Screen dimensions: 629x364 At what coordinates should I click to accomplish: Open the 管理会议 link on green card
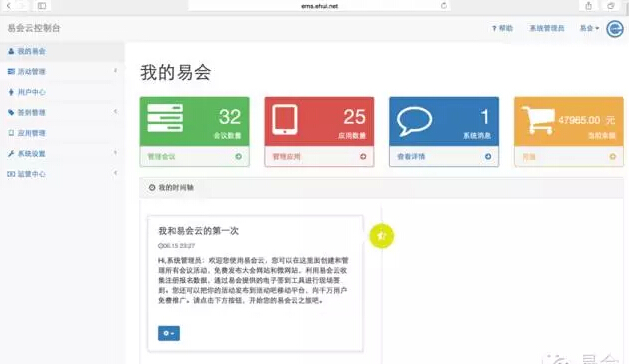(x=161, y=157)
